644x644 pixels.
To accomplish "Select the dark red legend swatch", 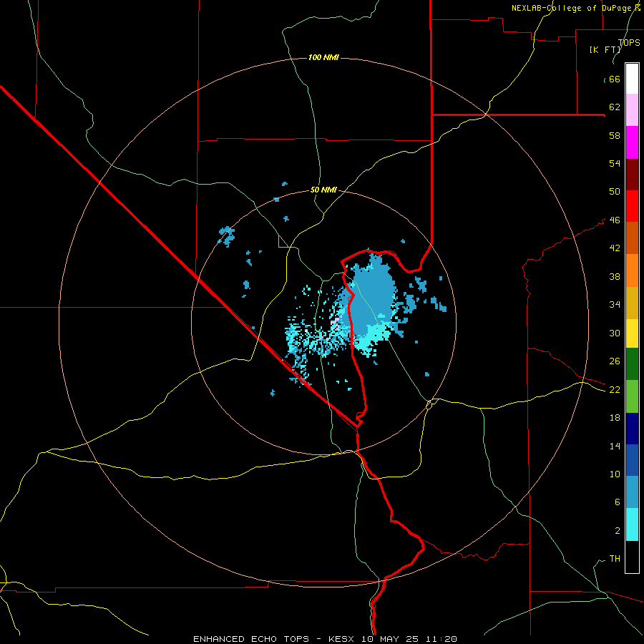I will [x=632, y=174].
